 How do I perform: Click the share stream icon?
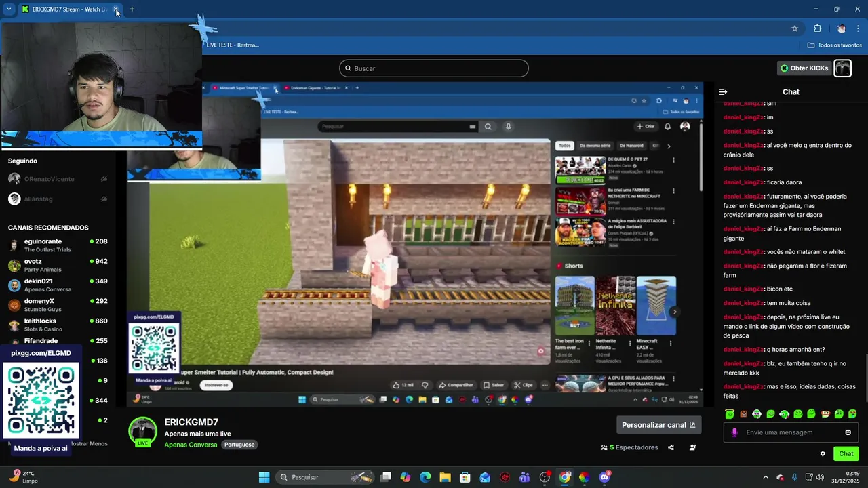click(x=671, y=447)
